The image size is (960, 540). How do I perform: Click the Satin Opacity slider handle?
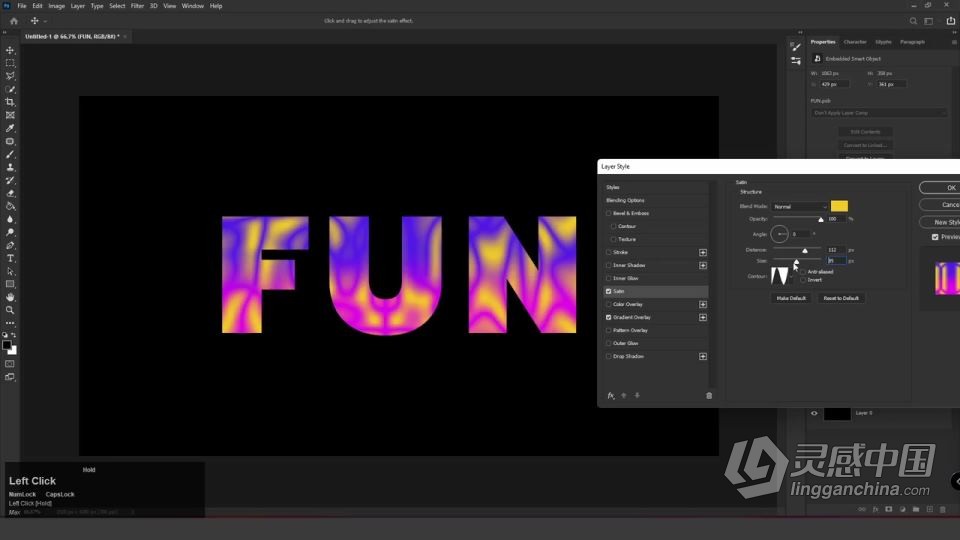(821, 219)
